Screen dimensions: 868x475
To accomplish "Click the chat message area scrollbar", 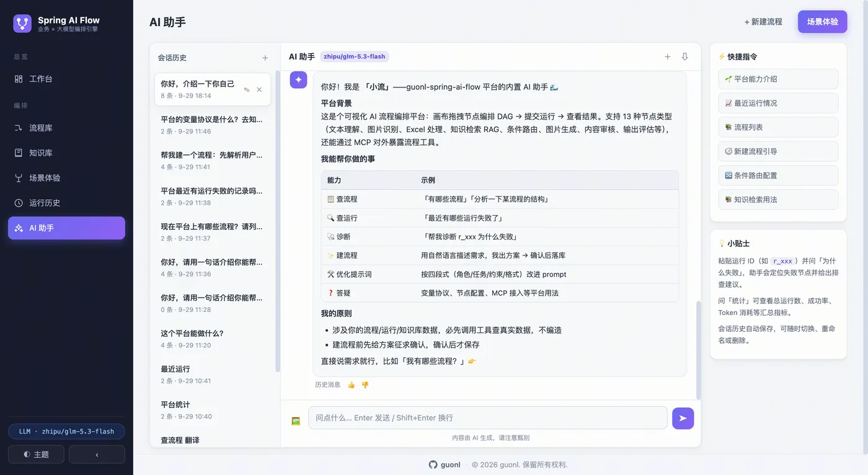I will click(698, 350).
